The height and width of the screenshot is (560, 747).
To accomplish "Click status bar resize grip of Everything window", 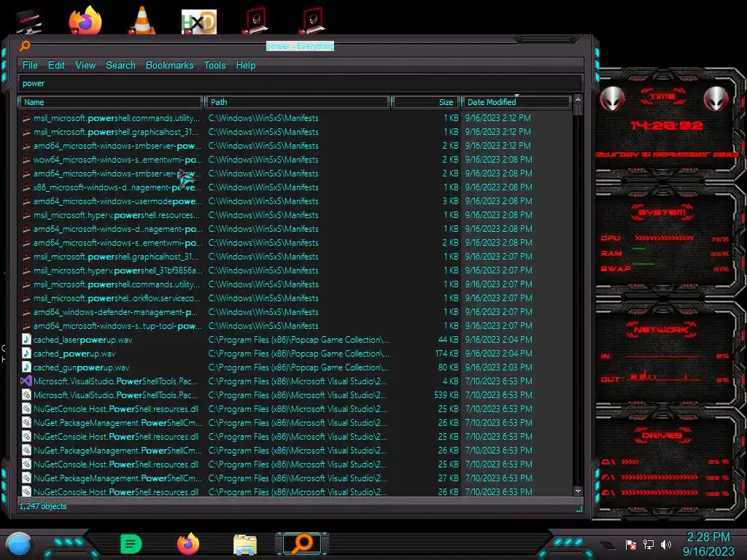I will click(579, 509).
